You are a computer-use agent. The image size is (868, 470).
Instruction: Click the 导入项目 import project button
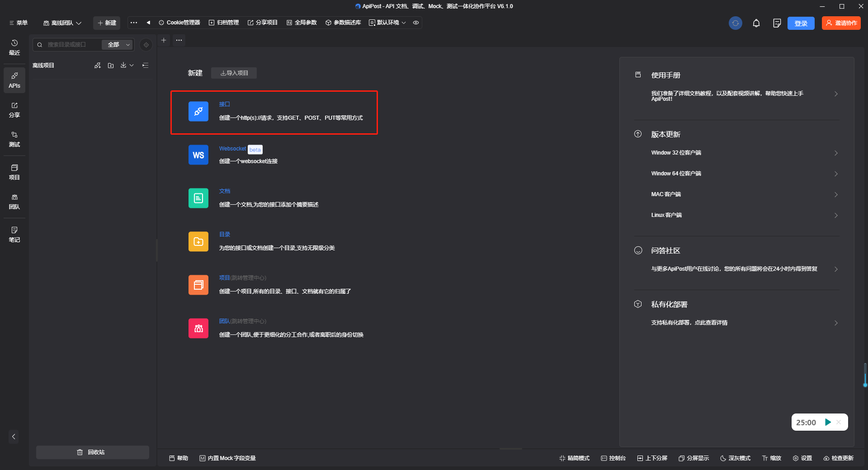[x=234, y=73]
